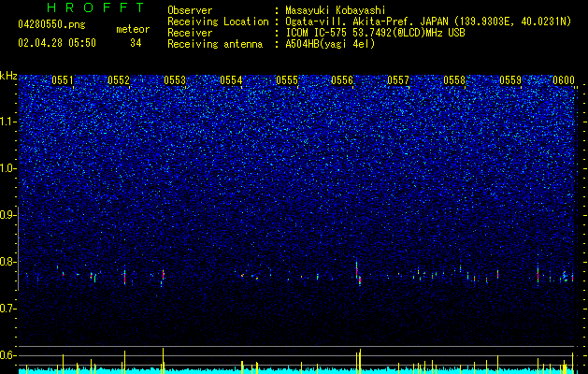Click the 0559 time marker

(x=510, y=80)
